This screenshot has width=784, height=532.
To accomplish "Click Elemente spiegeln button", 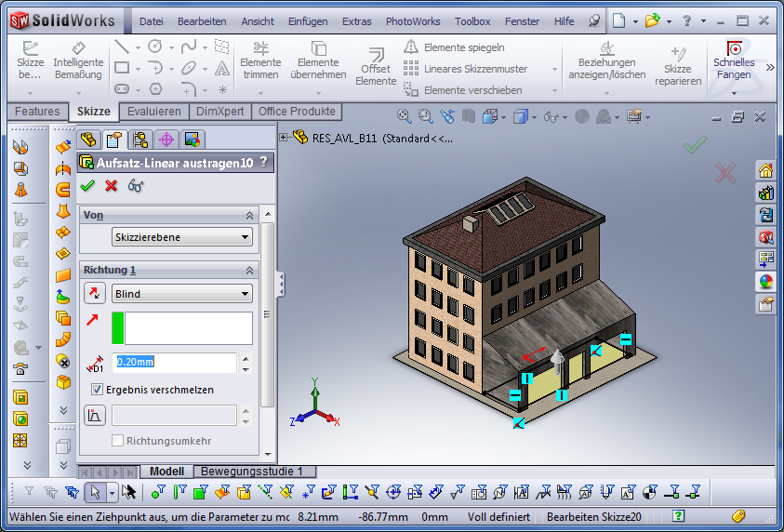I will (x=455, y=47).
